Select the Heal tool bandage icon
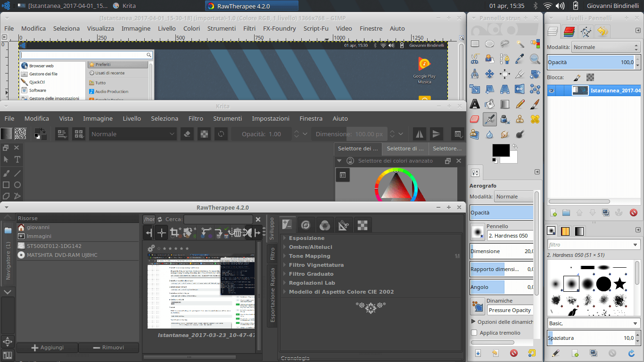644x362 pixels. click(x=535, y=119)
